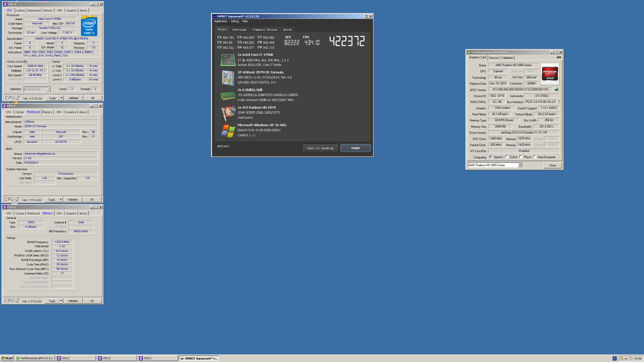The height and width of the screenshot is (362, 644).
Task: Click the Z87M OC Formula model field
Action: coord(47,126)
